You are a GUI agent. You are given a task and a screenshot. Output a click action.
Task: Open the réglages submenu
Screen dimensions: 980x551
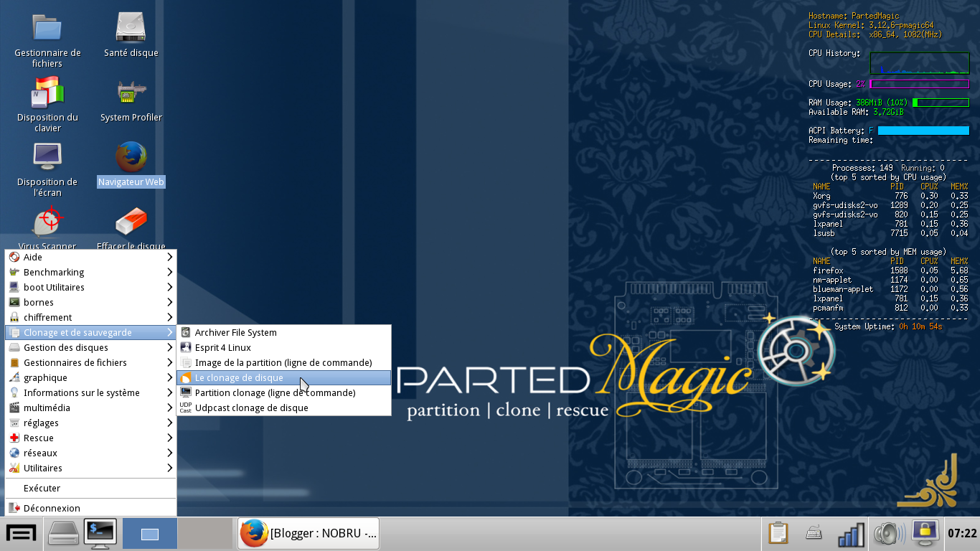tap(90, 423)
